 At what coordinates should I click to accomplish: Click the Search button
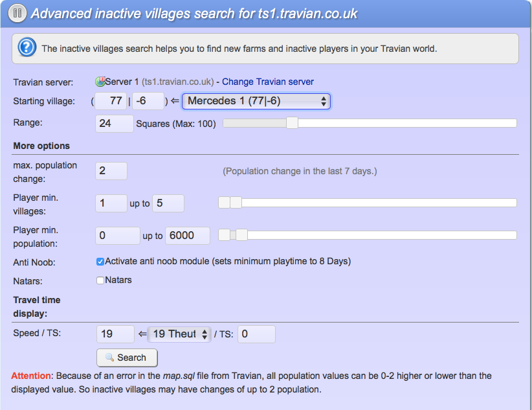coord(127,358)
